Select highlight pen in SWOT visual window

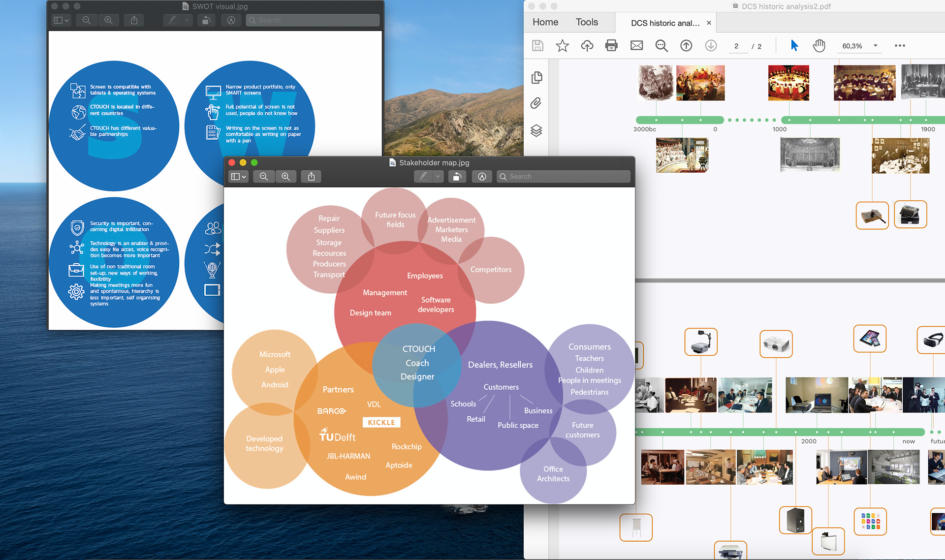pos(172,20)
